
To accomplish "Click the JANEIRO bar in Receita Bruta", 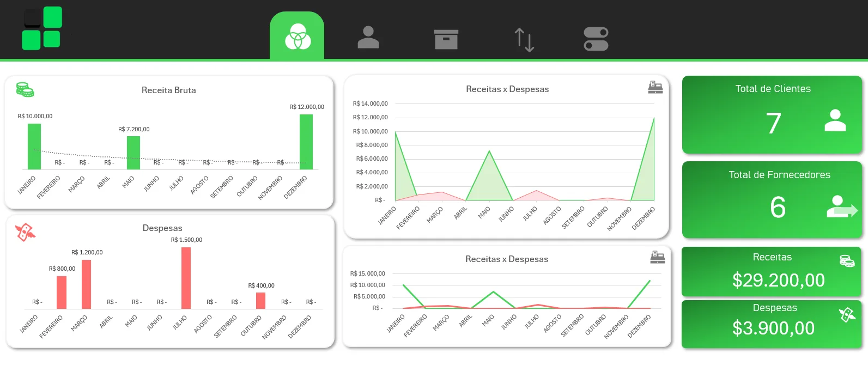I will click(x=34, y=146).
